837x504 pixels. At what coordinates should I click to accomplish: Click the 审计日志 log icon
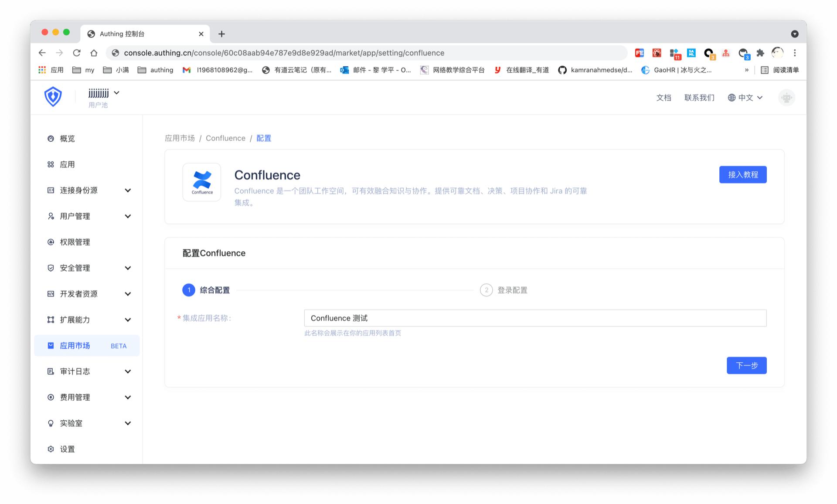51,371
